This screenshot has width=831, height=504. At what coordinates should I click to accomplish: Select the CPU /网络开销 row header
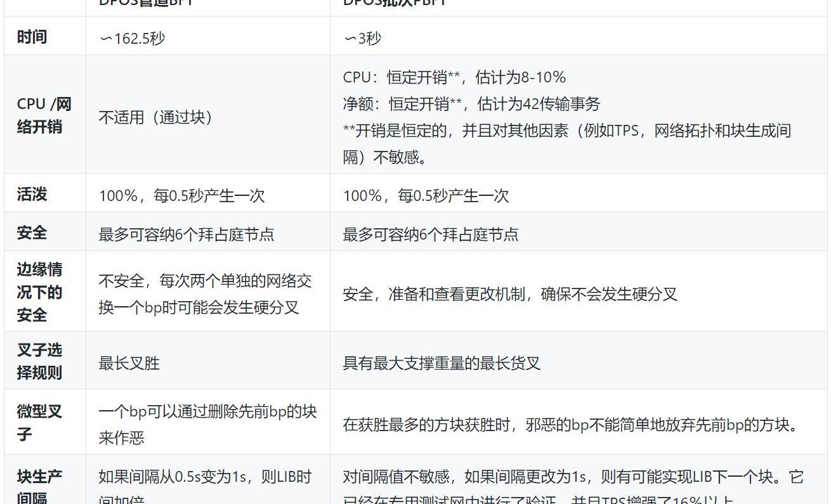pyautogui.click(x=44, y=115)
